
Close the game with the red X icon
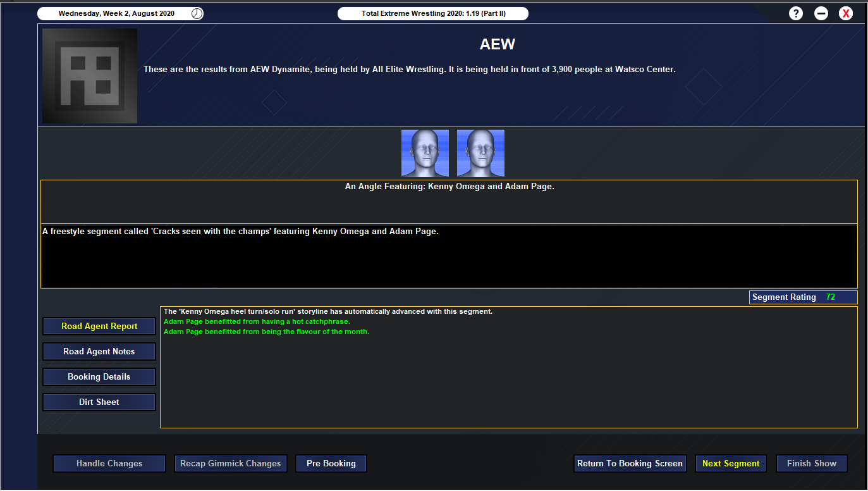click(x=846, y=13)
